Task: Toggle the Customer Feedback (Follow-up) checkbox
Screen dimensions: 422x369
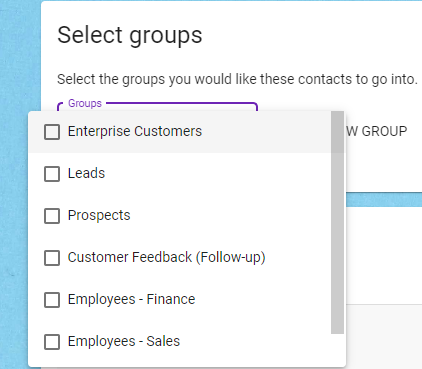Action: click(52, 258)
